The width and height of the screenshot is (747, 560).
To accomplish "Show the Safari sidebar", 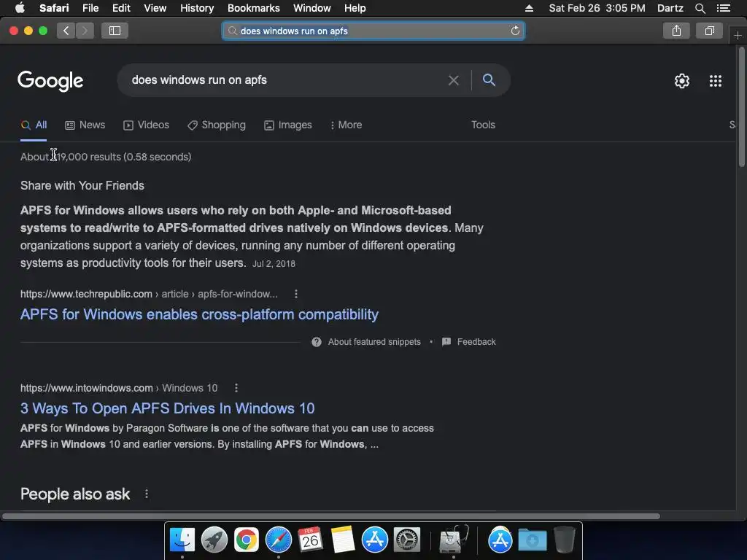I will click(115, 31).
